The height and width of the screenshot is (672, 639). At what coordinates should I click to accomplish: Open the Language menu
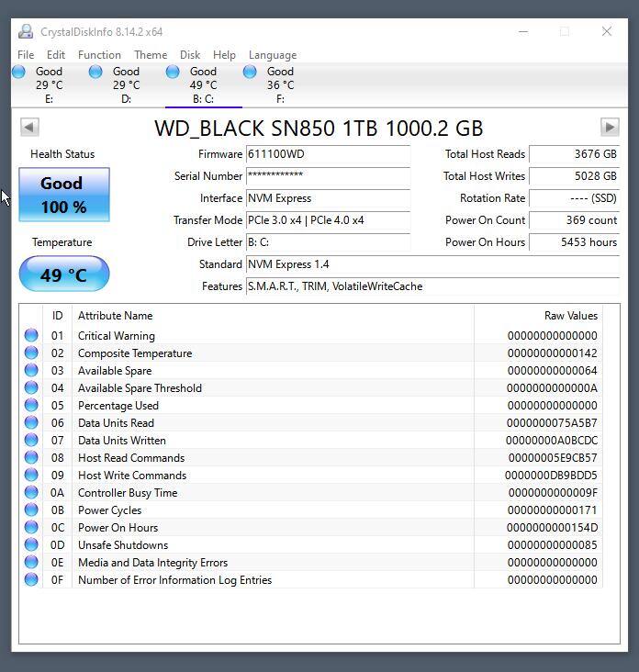click(x=273, y=55)
